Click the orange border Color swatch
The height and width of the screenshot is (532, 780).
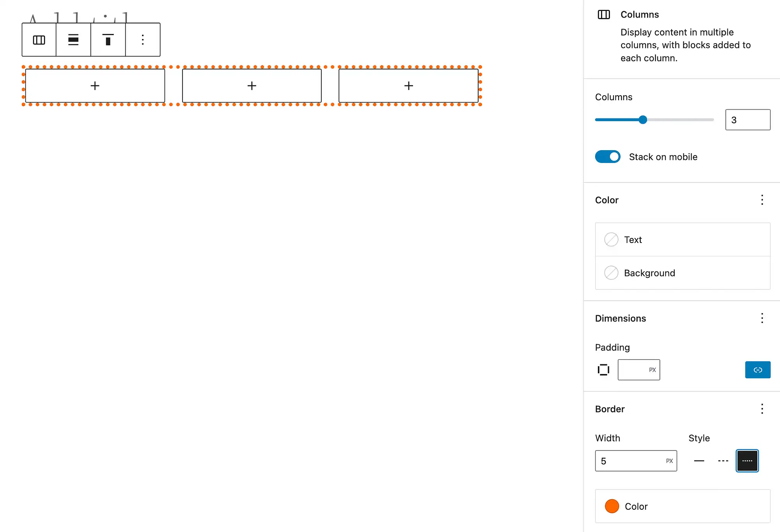[x=612, y=506]
